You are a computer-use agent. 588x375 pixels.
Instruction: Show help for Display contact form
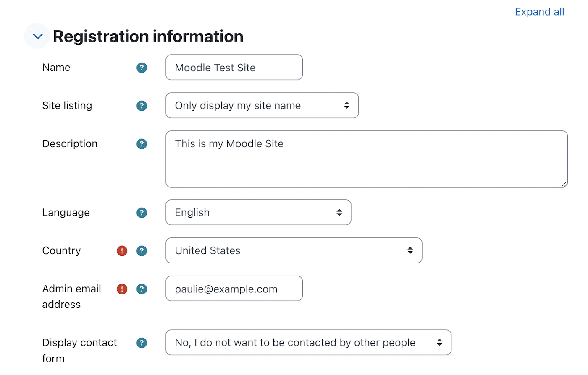click(x=142, y=343)
